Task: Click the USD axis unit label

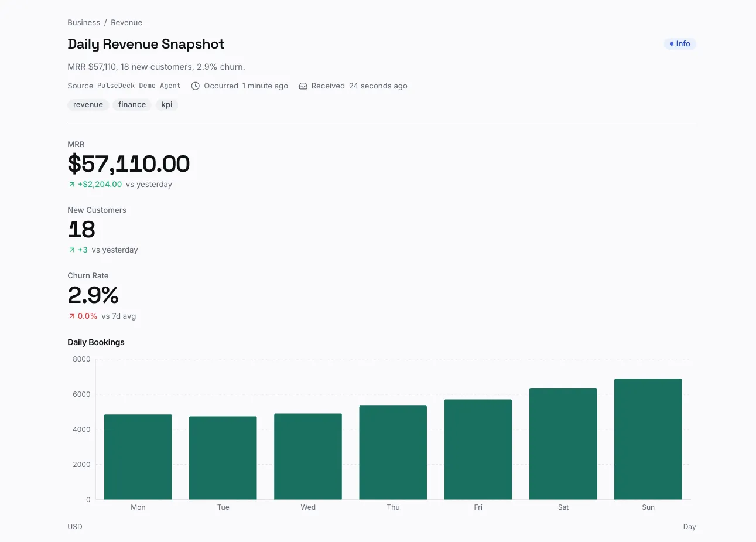Action: (75, 527)
